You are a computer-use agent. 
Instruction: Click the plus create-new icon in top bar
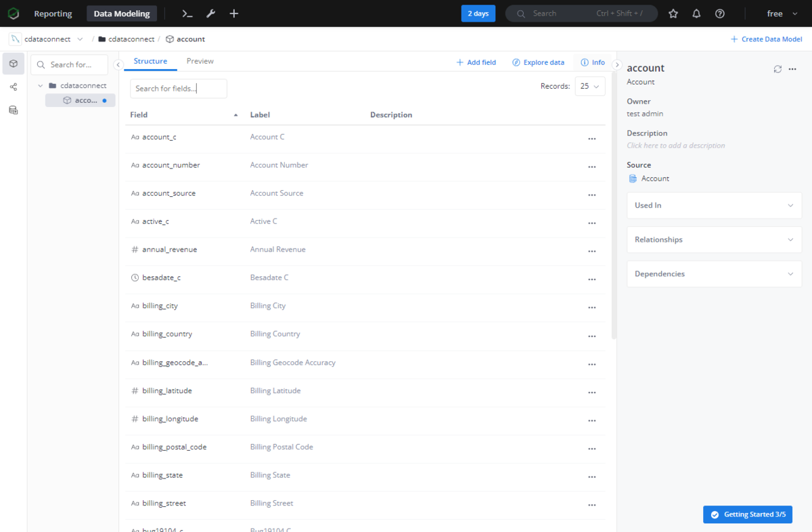click(233, 14)
